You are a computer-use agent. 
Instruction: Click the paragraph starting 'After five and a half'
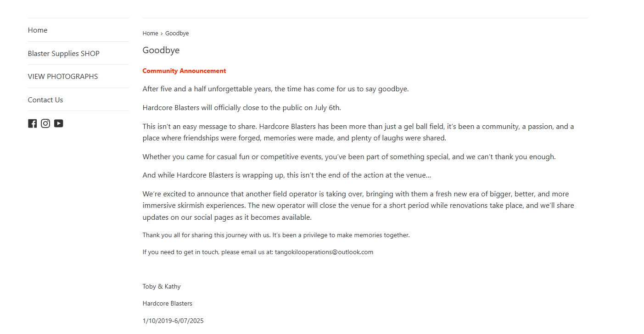click(275, 89)
